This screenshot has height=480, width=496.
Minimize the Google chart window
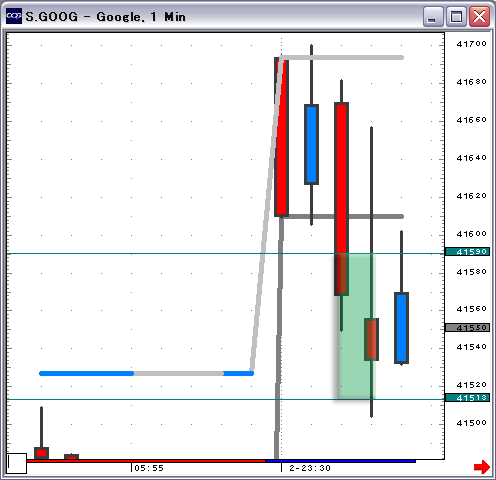[x=433, y=16]
